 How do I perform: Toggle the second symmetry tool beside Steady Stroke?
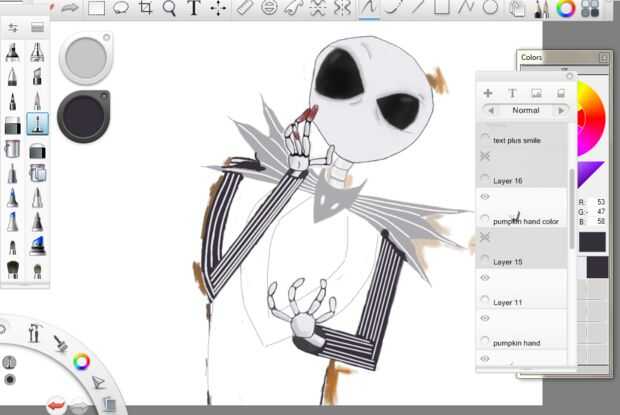342,8
